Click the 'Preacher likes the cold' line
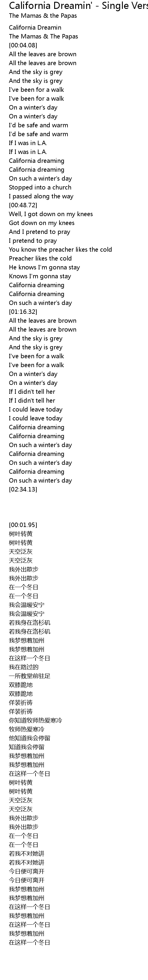The width and height of the screenshot is (148, 980). click(x=40, y=258)
